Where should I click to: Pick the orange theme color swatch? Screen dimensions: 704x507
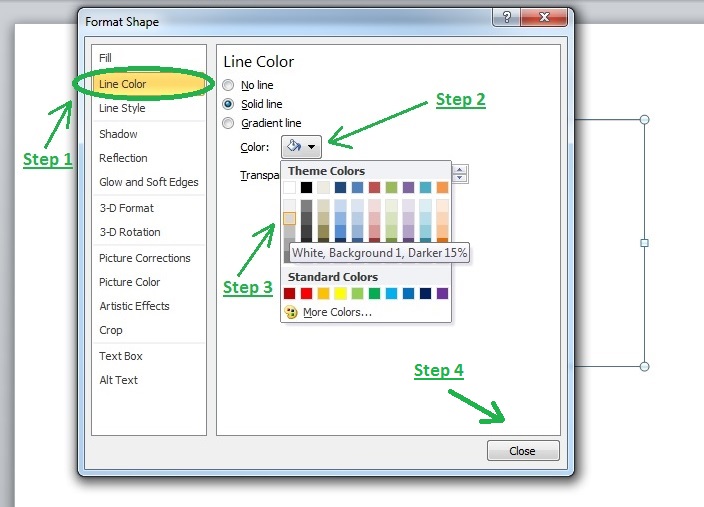(x=442, y=187)
